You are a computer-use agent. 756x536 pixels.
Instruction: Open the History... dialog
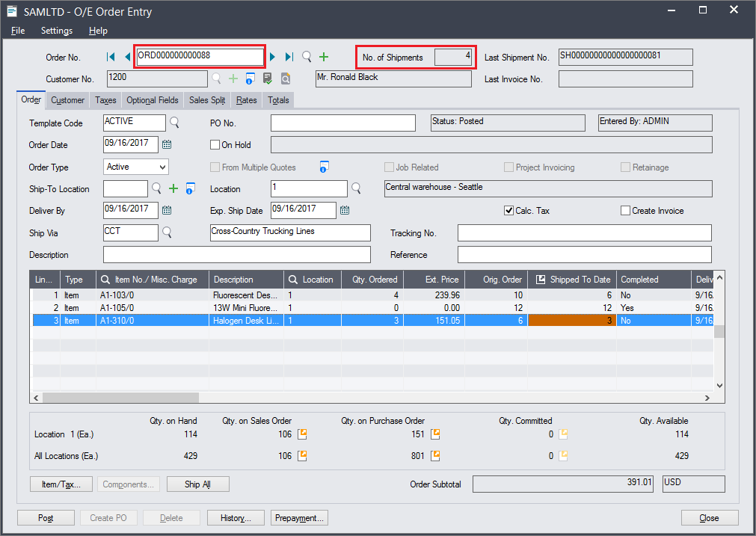pos(236,517)
